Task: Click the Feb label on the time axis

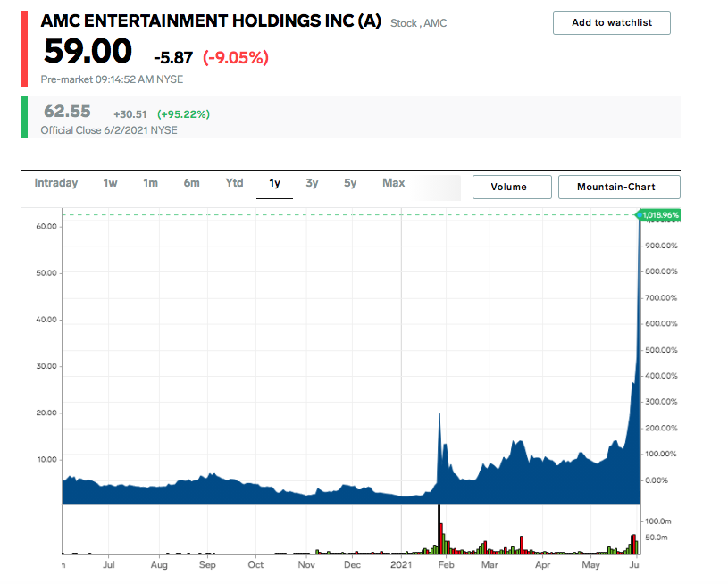Action: tap(446, 565)
